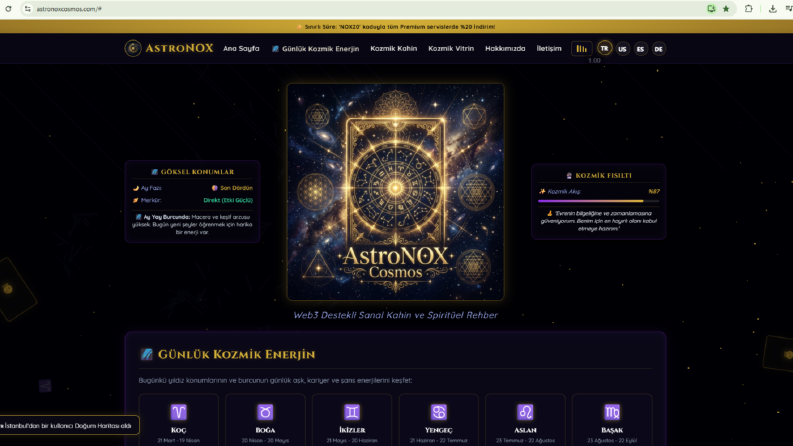
Task: Click the Direkt (Etki Güçlü) Merkür value
Action: [x=228, y=200]
